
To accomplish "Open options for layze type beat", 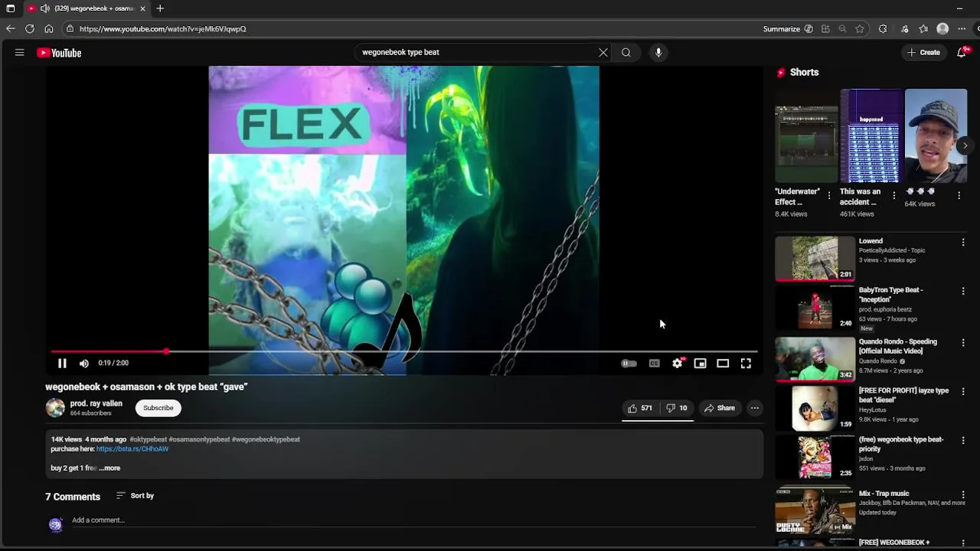I will pyautogui.click(x=963, y=392).
